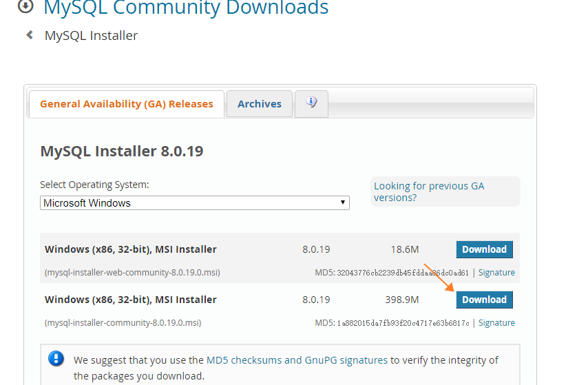Click the Select Operating System label

click(94, 185)
